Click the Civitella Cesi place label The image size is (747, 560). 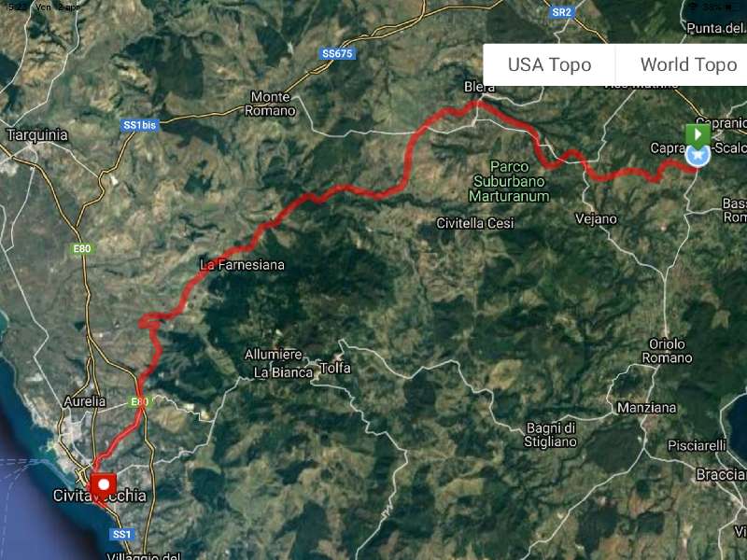click(475, 223)
